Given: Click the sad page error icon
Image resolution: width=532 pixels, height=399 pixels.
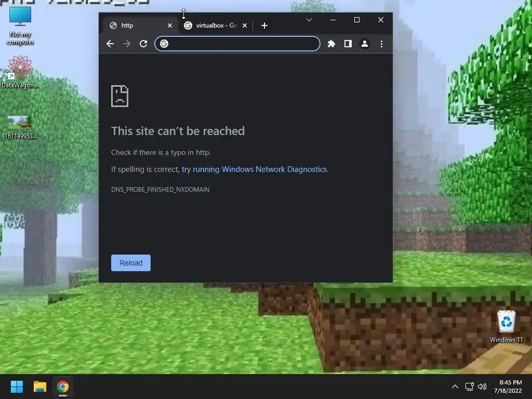Looking at the screenshot, I should [x=120, y=96].
